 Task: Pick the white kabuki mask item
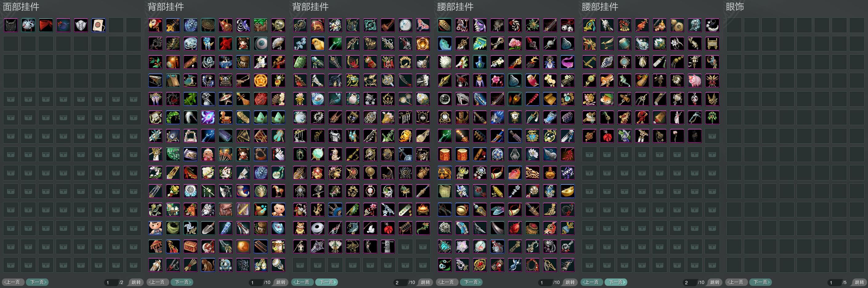[28, 25]
